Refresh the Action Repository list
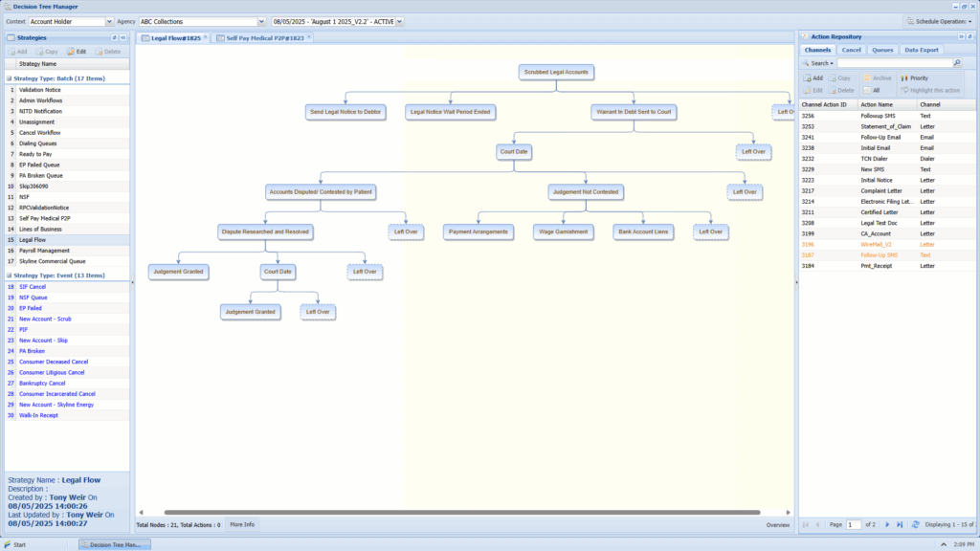The image size is (980, 551). click(x=916, y=524)
